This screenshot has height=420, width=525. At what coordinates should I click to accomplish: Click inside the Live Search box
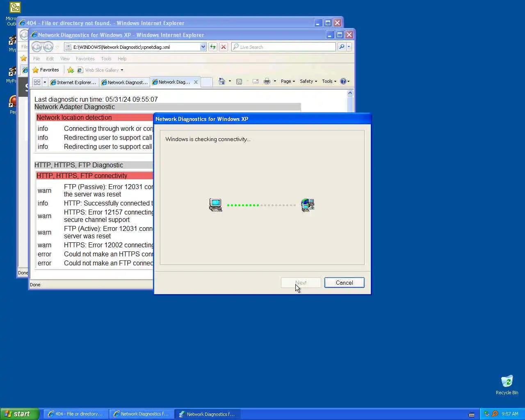284,47
